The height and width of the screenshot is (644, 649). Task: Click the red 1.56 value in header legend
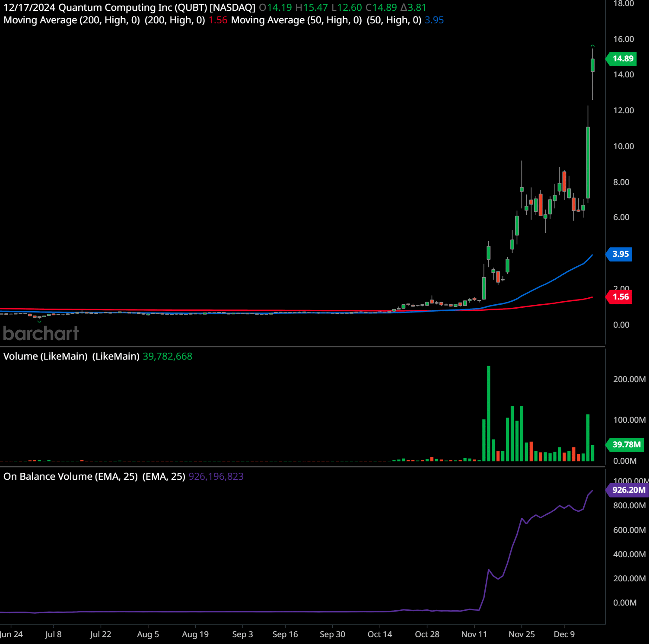point(218,20)
